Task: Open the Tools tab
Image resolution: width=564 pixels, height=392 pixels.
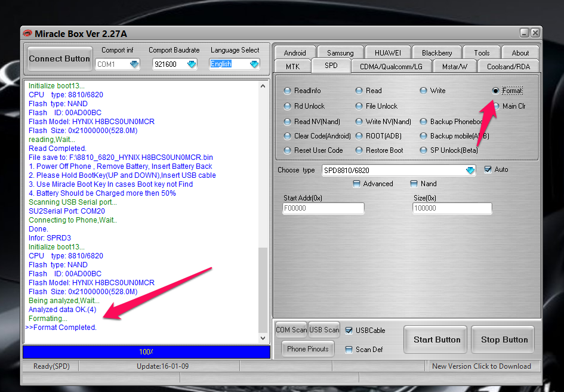Action: (482, 53)
